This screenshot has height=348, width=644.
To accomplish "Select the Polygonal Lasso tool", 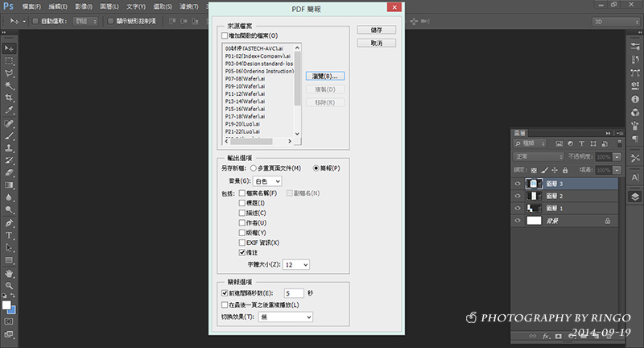I will tap(9, 73).
